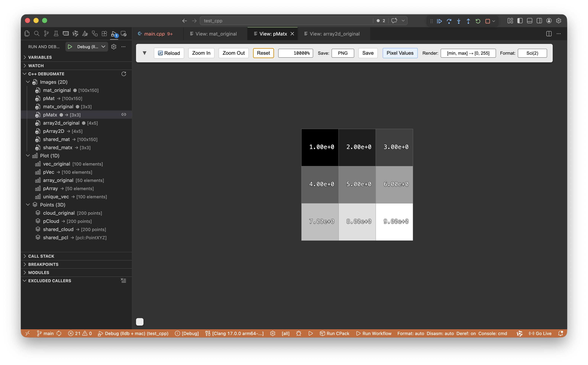
Task: Open the Search icon in activity bar
Action: point(37,33)
